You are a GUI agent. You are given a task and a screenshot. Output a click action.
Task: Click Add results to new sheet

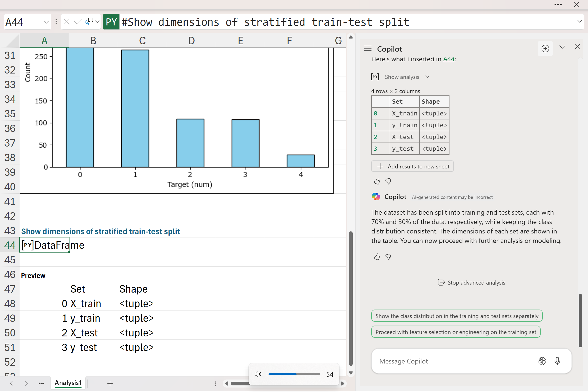[412, 166]
